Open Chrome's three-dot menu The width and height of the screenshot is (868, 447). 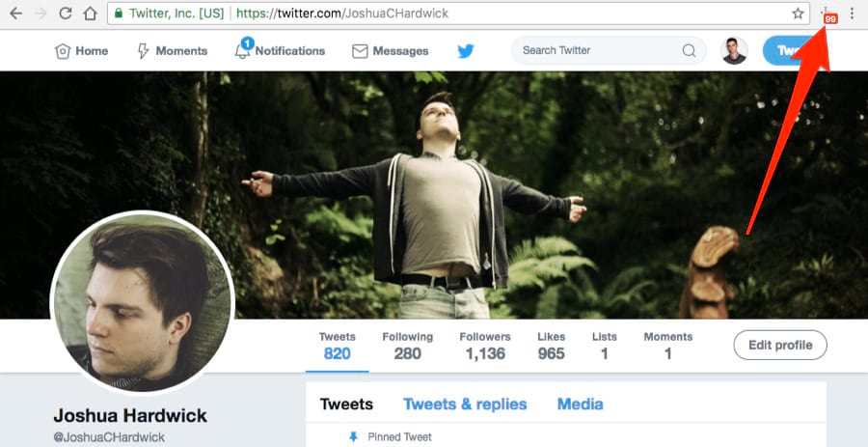click(x=853, y=14)
